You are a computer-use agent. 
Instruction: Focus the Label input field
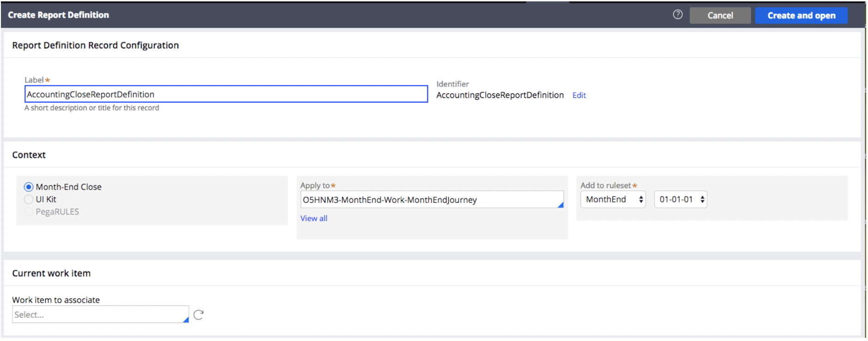click(226, 94)
